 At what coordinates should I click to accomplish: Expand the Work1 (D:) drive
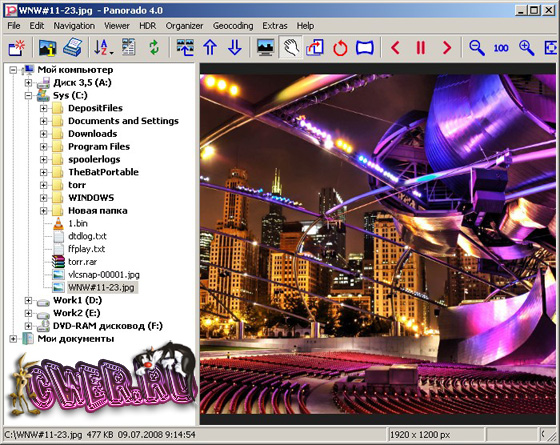[28, 300]
